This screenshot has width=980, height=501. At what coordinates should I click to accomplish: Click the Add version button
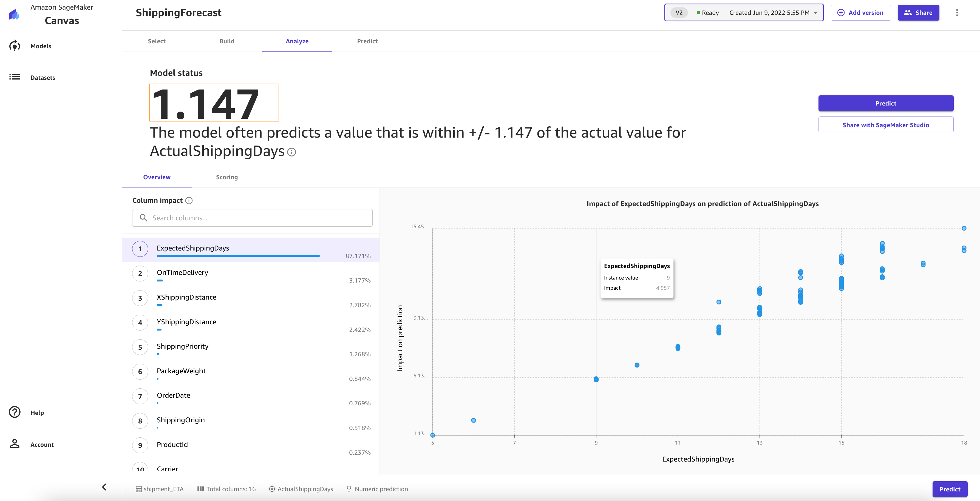[x=860, y=13]
